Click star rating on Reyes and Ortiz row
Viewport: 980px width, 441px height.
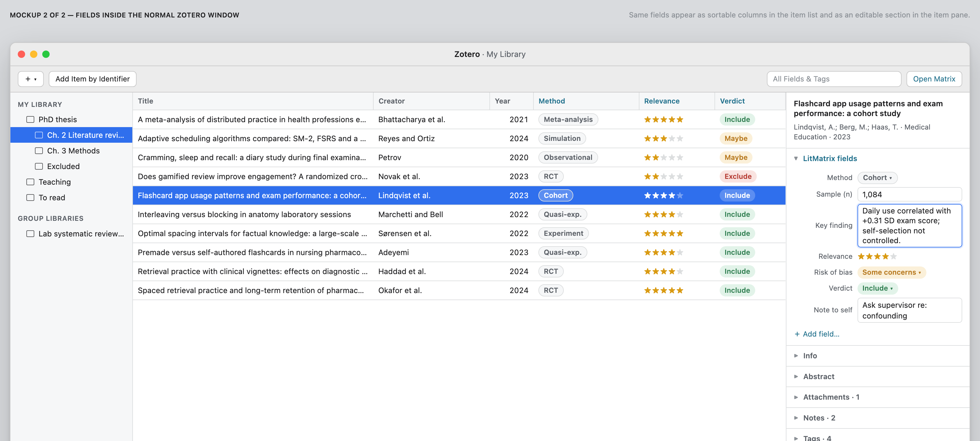coord(663,138)
